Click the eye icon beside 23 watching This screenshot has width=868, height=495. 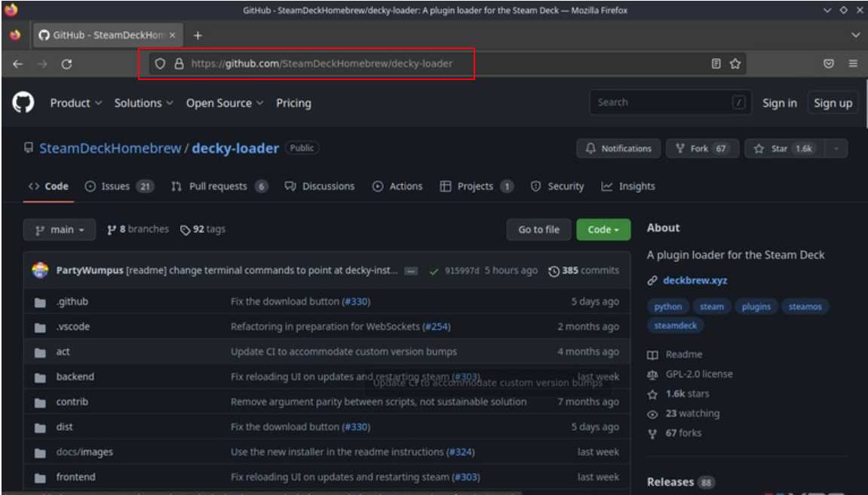[652, 414]
